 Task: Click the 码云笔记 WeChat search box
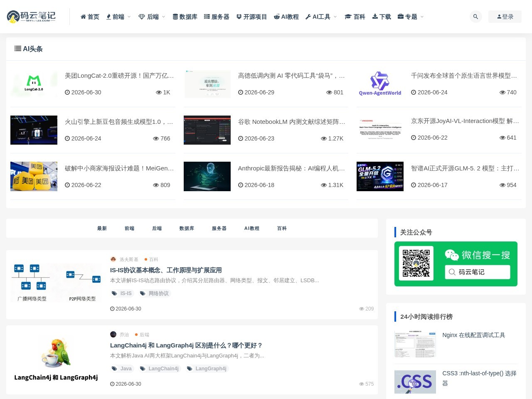coord(478,272)
